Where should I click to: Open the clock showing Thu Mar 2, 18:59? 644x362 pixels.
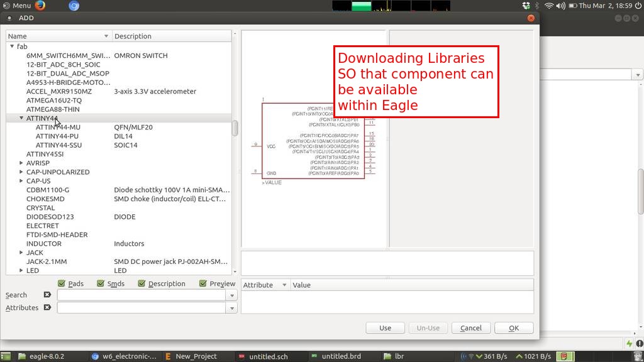pyautogui.click(x=606, y=5)
